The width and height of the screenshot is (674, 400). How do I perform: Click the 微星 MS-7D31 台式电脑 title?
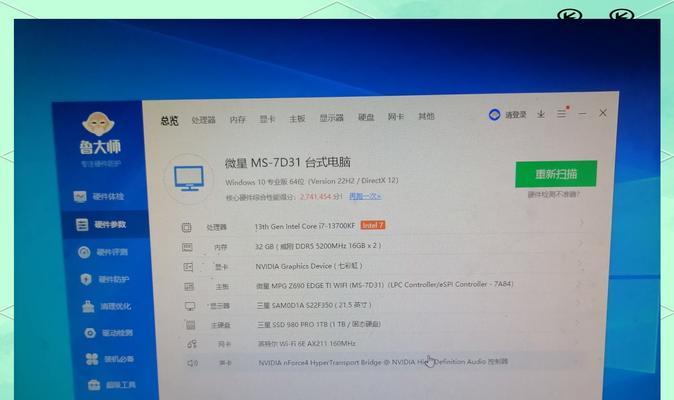(x=288, y=162)
